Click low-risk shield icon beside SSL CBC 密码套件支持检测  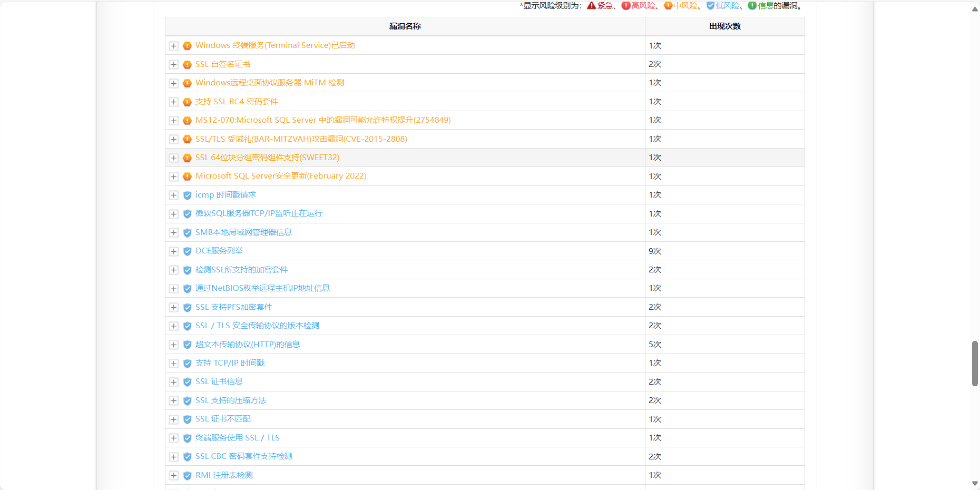[187, 457]
